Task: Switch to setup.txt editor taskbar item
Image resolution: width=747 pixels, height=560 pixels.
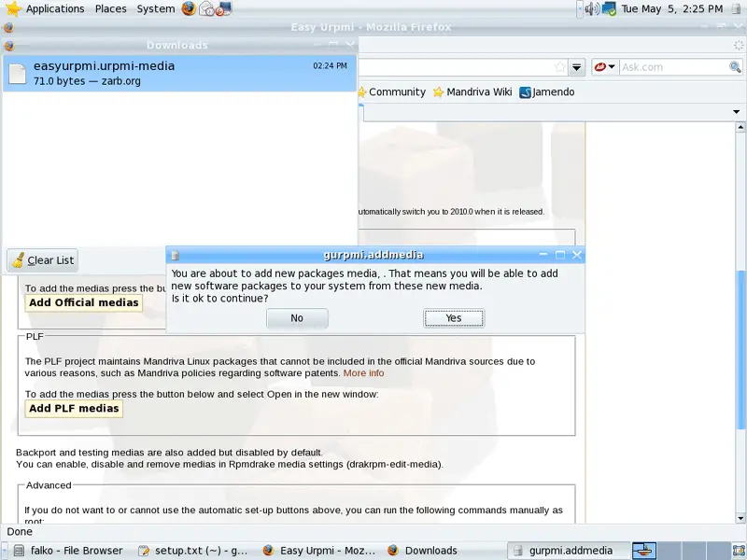Action: tap(193, 551)
